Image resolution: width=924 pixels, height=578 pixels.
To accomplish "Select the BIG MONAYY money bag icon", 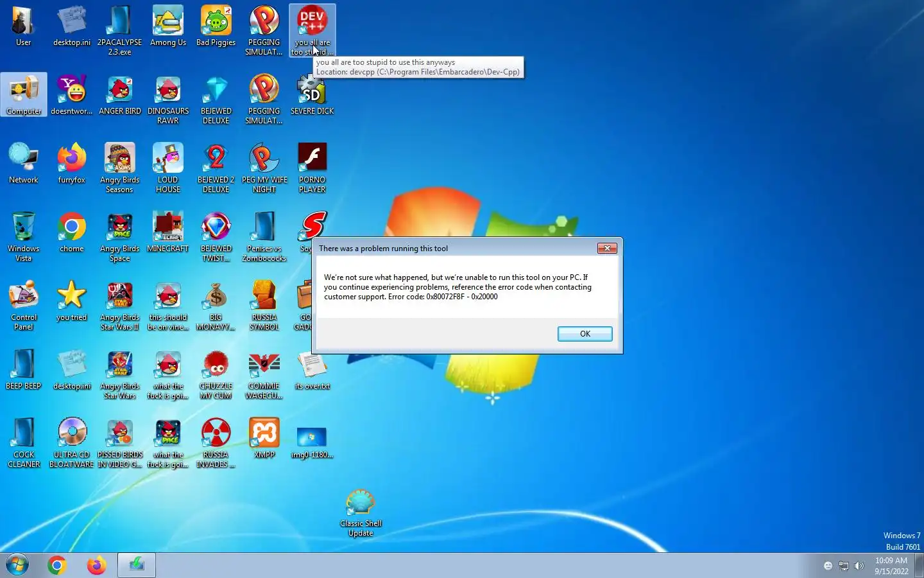I will [x=216, y=305].
